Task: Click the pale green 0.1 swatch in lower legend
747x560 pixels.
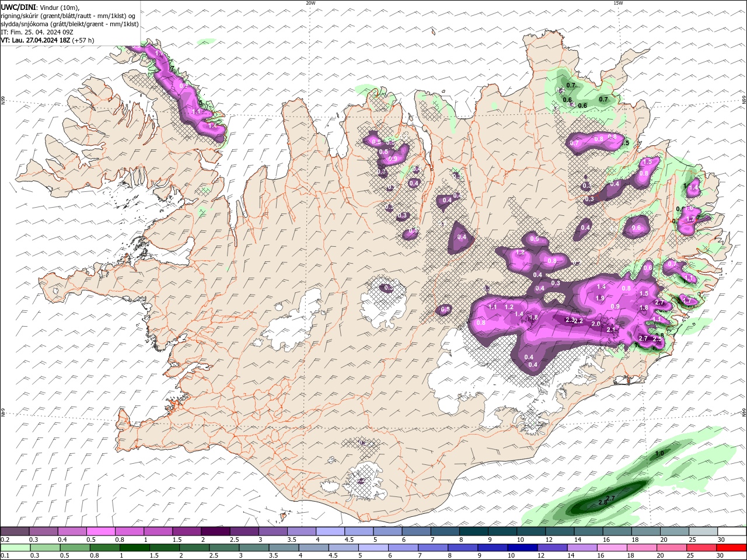Action: coord(15,548)
